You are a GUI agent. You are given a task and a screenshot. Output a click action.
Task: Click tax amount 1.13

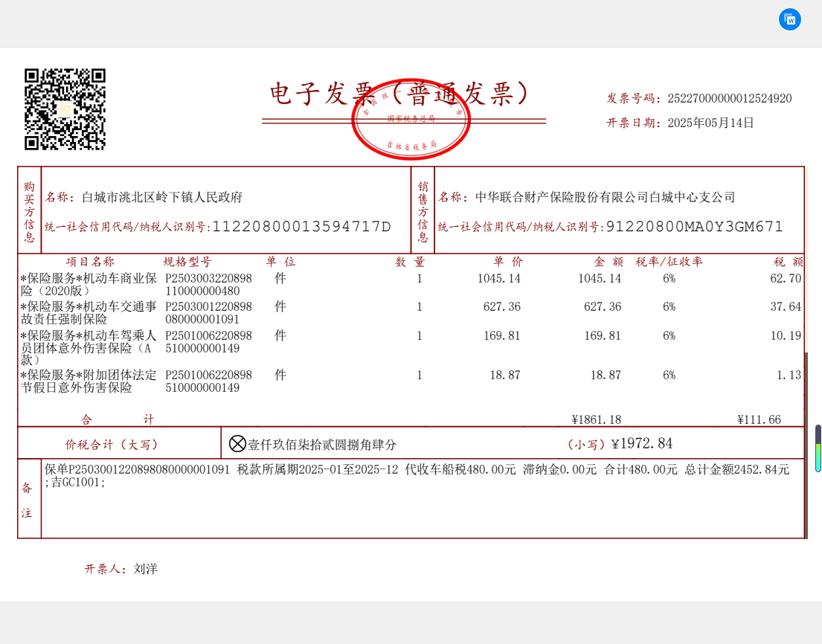click(789, 376)
